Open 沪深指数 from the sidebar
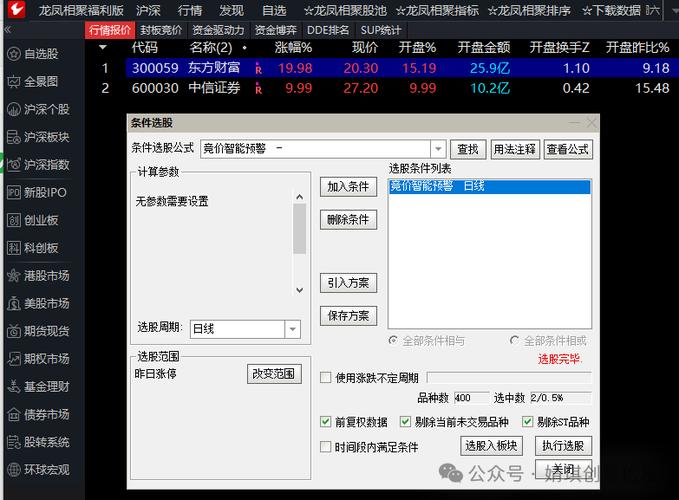Viewport: 679px width, 500px height. pyautogui.click(x=38, y=165)
